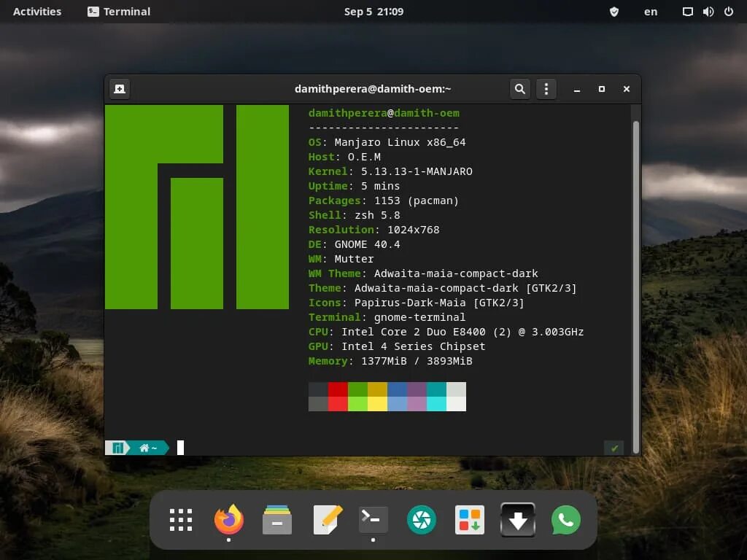Click the dark green color block

[357, 389]
